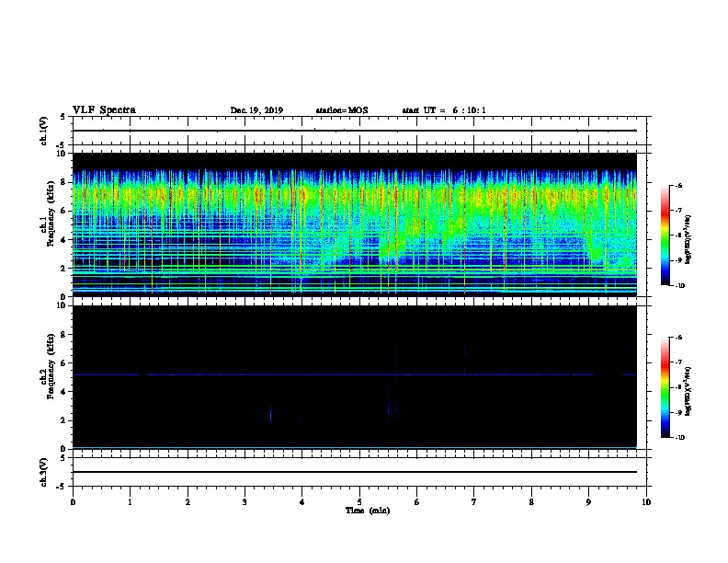This screenshot has height=563, width=728.
Task: Click the ch.1 voltage waveform trace
Action: pos(355,131)
